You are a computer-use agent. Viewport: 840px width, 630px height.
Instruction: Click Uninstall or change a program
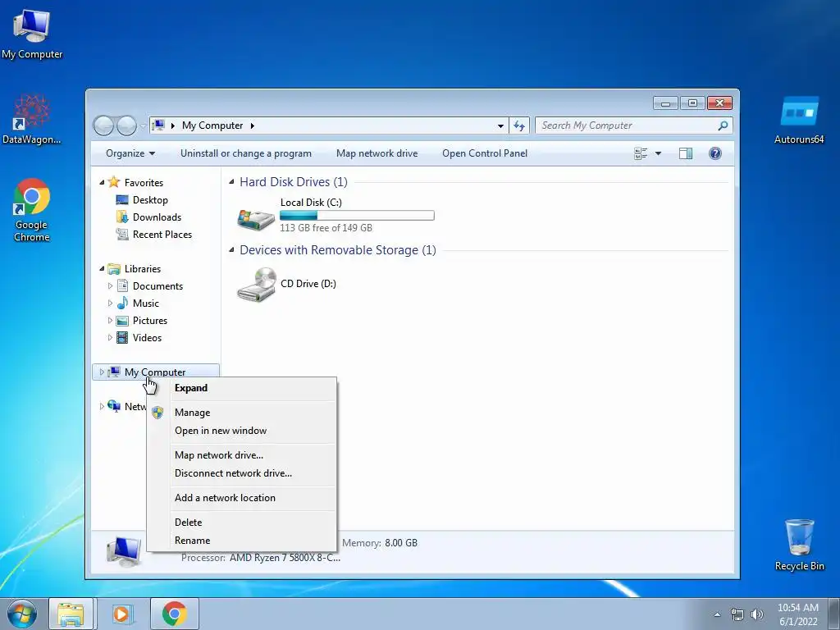pos(246,153)
